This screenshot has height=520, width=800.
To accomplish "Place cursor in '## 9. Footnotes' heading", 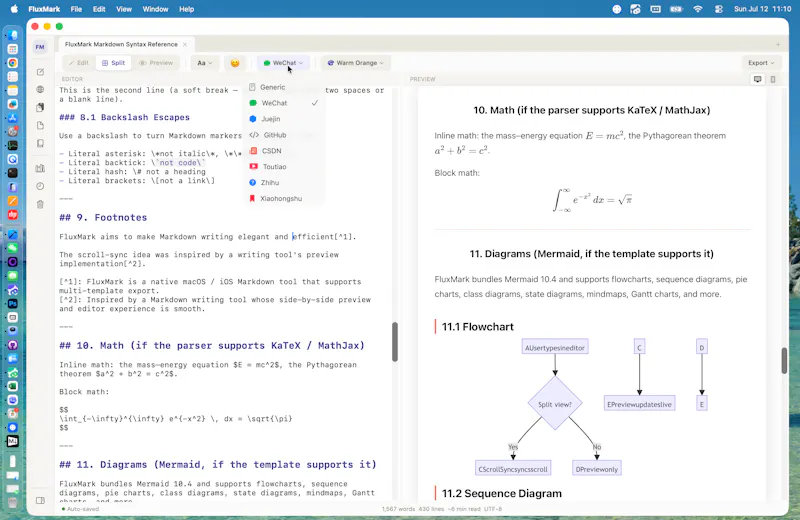I will tap(103, 218).
